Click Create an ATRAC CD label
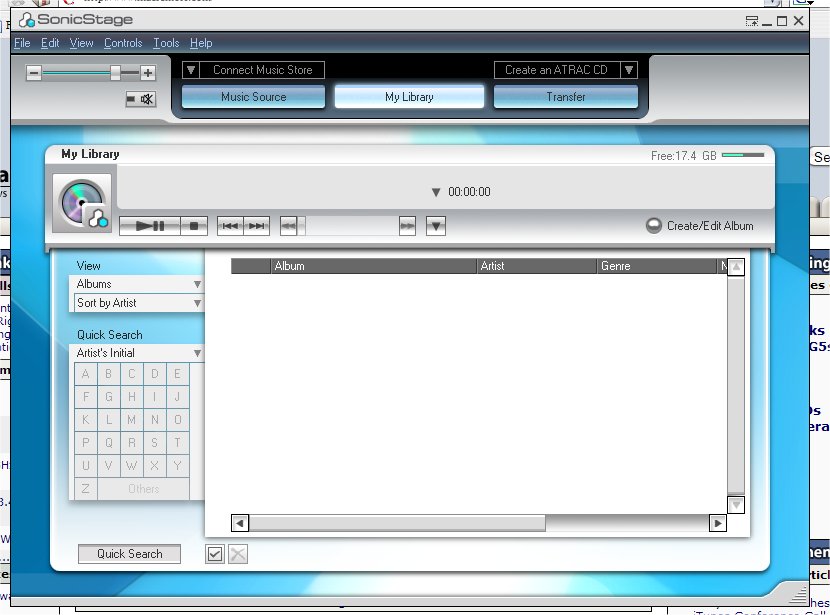The height and width of the screenshot is (615, 830). click(x=556, y=70)
